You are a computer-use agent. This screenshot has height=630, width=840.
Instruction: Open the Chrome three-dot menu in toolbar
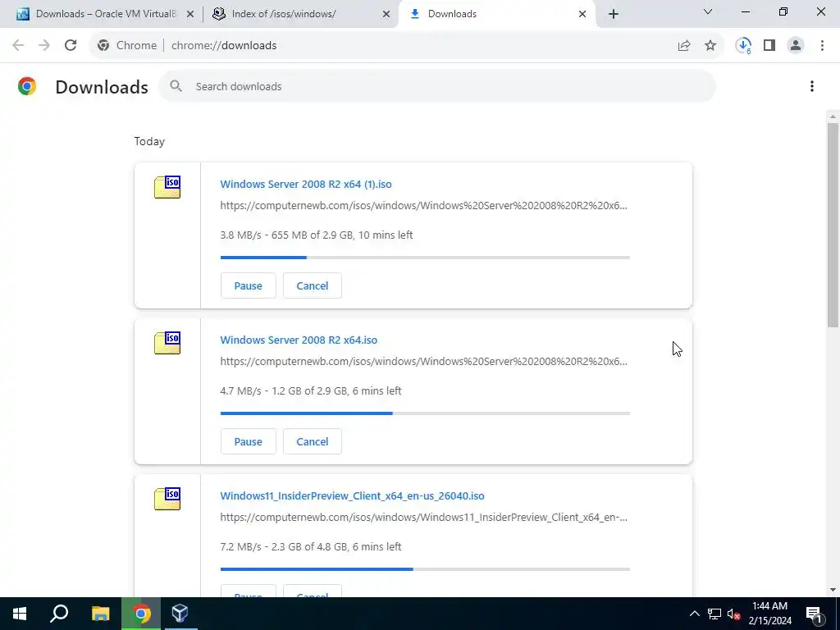822,46
